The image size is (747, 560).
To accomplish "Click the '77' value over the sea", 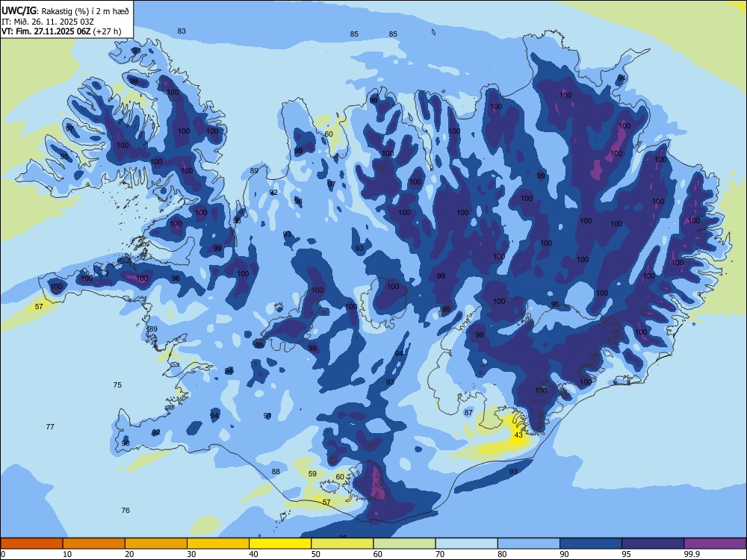I will tap(50, 426).
